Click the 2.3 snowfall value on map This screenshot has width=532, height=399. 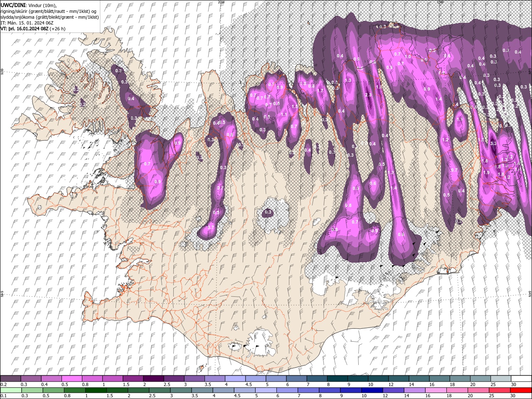pos(368,95)
